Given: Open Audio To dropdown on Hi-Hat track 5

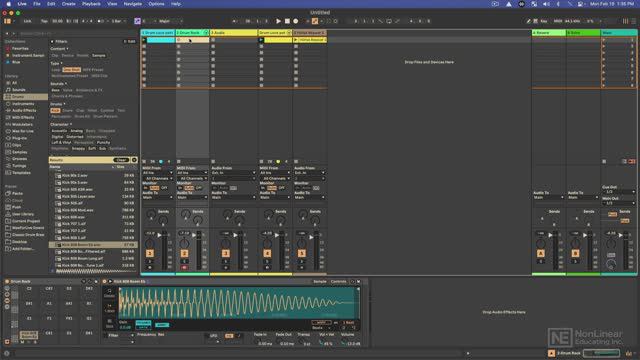Looking at the screenshot, I should pyautogui.click(x=309, y=198).
